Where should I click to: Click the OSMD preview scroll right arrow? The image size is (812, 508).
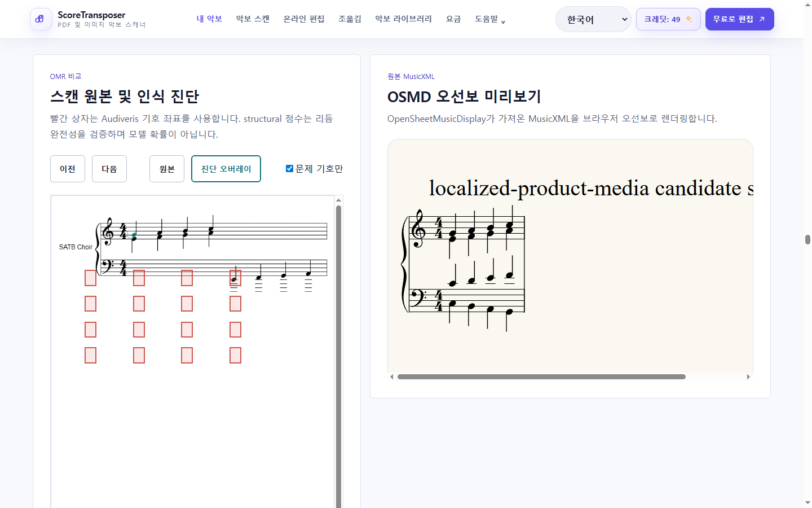click(748, 376)
